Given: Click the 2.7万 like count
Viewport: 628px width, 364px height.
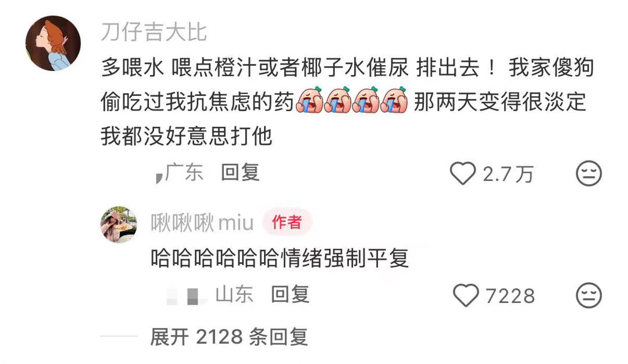Looking at the screenshot, I should coord(508,174).
